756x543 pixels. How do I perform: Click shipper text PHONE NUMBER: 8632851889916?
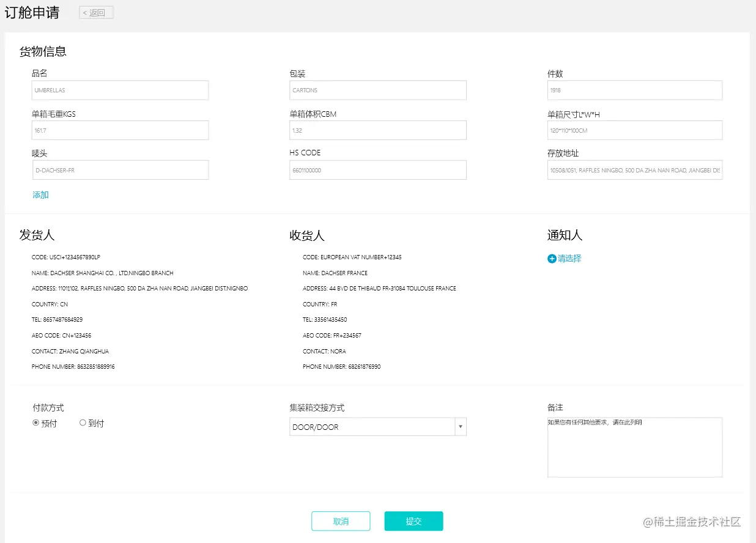tap(73, 367)
